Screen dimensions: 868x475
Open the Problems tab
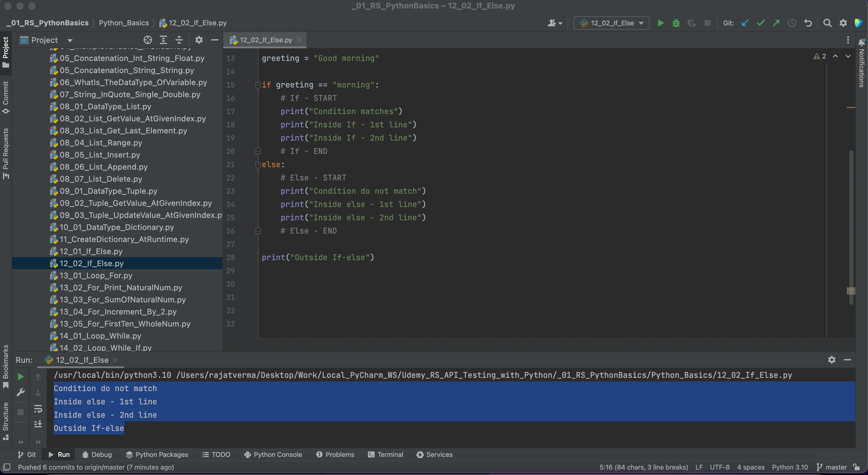[335, 454]
